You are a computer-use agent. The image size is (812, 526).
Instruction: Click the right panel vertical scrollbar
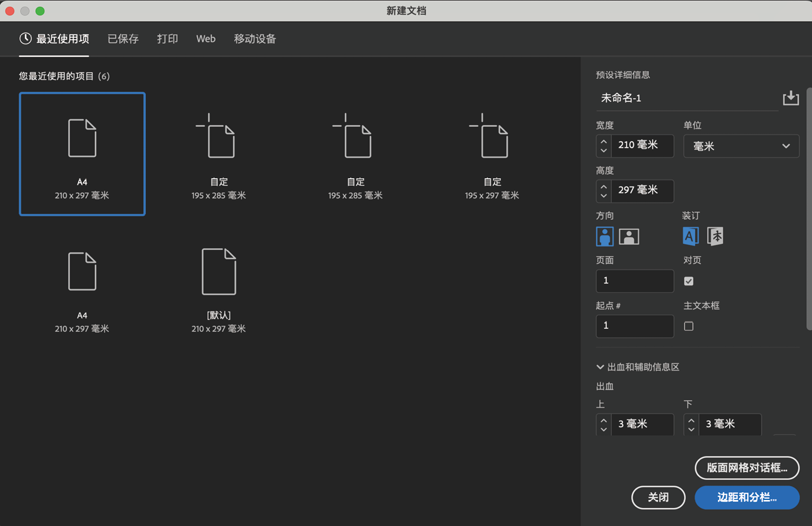point(809,208)
